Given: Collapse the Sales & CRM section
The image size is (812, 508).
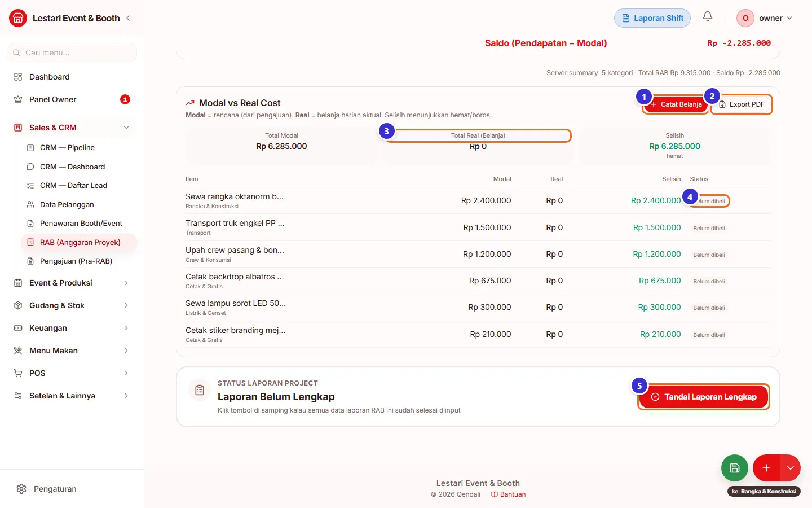Looking at the screenshot, I should [x=126, y=128].
